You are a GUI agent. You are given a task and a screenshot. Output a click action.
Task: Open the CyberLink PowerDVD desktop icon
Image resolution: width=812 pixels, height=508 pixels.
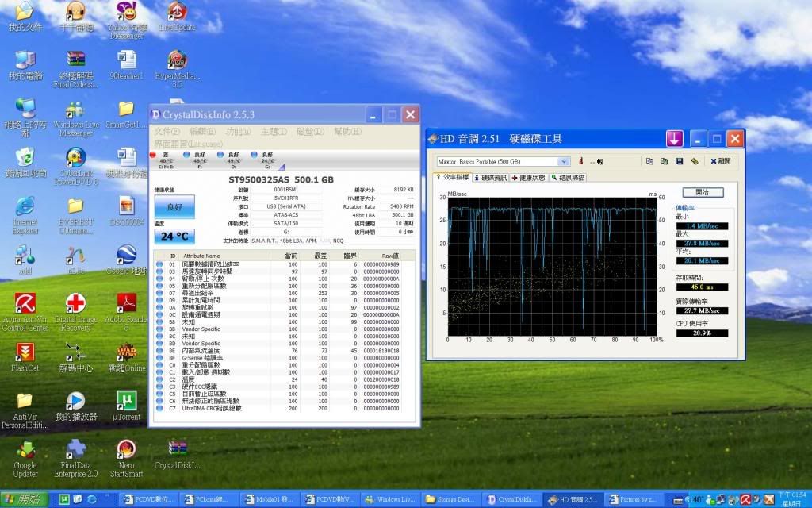76,167
